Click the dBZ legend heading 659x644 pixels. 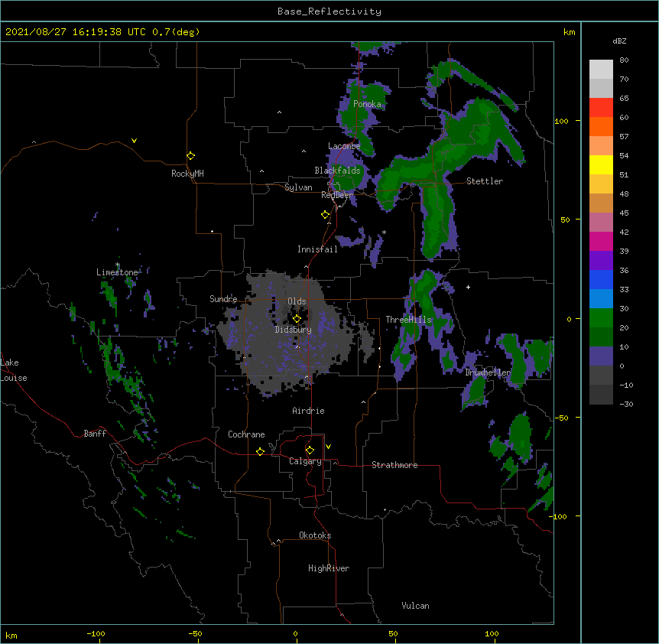point(619,41)
